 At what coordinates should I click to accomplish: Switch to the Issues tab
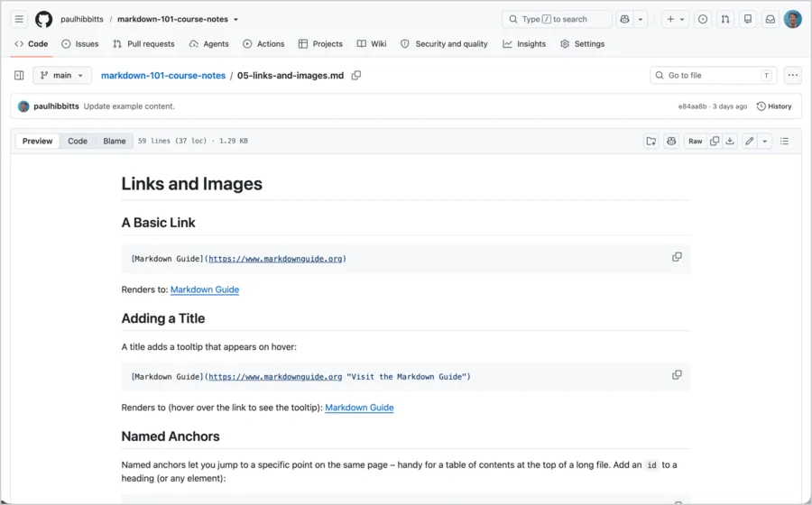click(x=79, y=44)
